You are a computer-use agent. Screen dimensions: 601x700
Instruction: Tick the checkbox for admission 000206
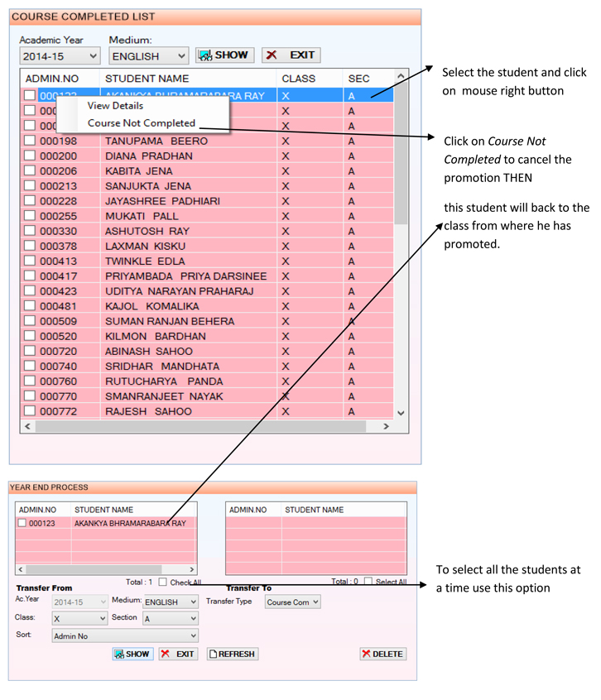(30, 170)
